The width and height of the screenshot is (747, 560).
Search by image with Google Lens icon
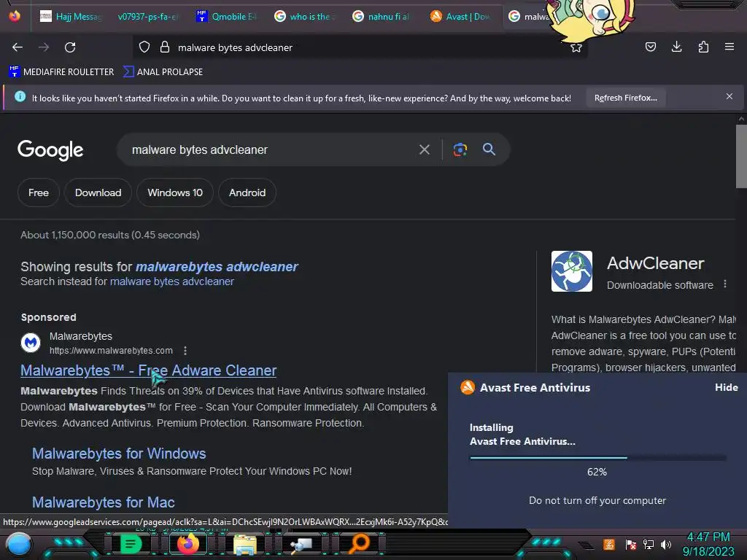coord(460,149)
